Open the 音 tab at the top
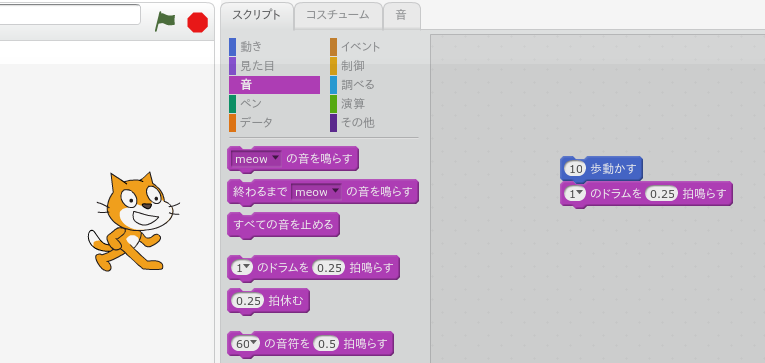Viewport: 765px width, 363px height. [401, 15]
